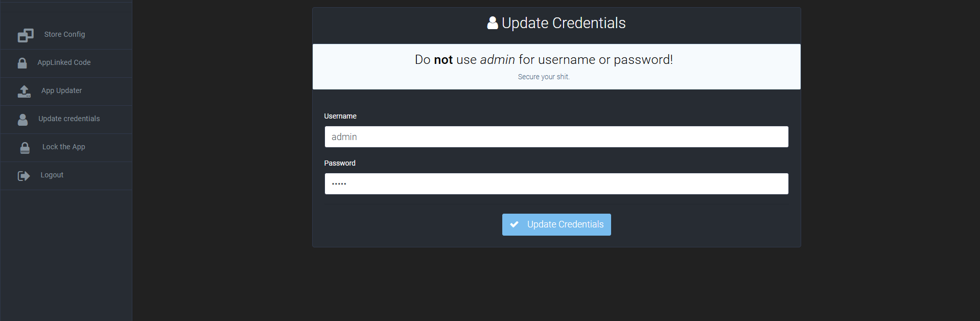The image size is (980, 321).
Task: Select Update credentials in the sidebar
Action: 69,119
